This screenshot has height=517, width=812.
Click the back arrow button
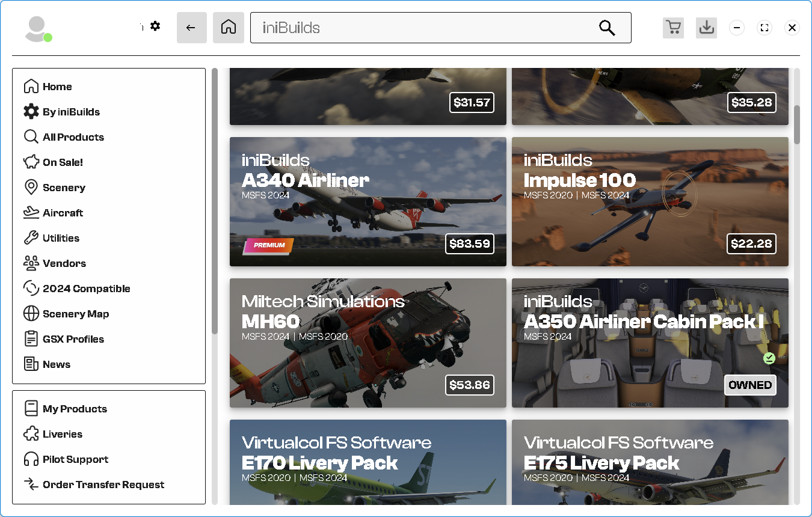[191, 28]
